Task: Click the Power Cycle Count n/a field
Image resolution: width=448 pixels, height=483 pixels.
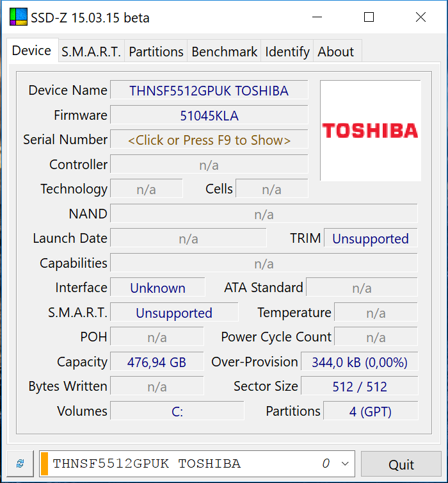Action: [376, 337]
